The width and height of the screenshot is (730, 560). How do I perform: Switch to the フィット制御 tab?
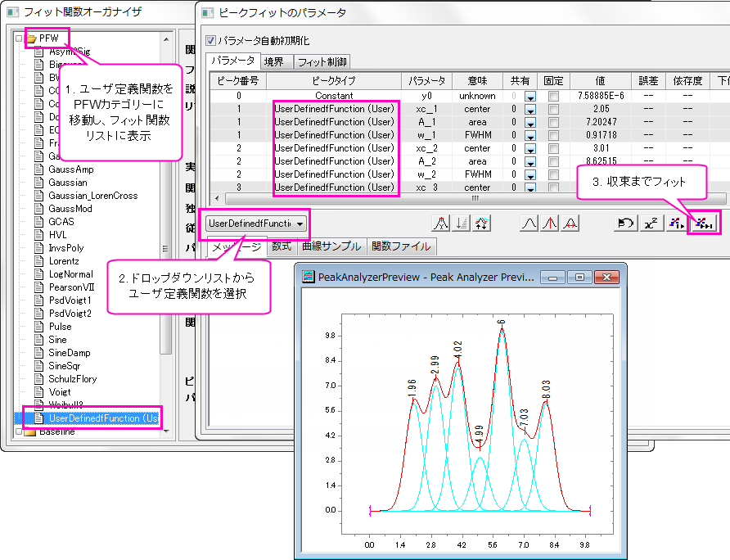tap(322, 61)
